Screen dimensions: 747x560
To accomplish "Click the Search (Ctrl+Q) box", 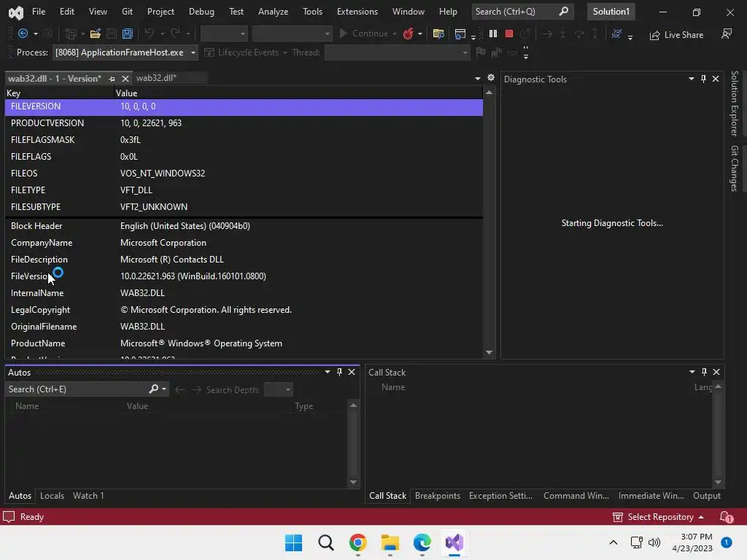I will pyautogui.click(x=522, y=12).
